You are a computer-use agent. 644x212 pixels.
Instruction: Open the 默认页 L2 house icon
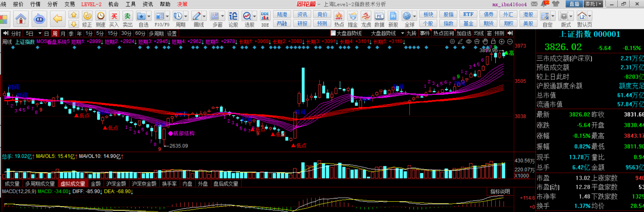582,16
